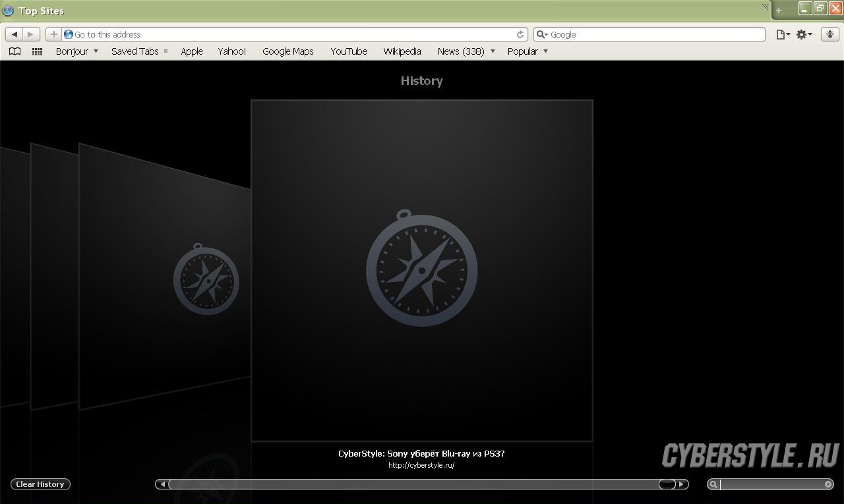844x504 pixels.
Task: Open the Wikipedia bookmark
Action: coord(402,51)
